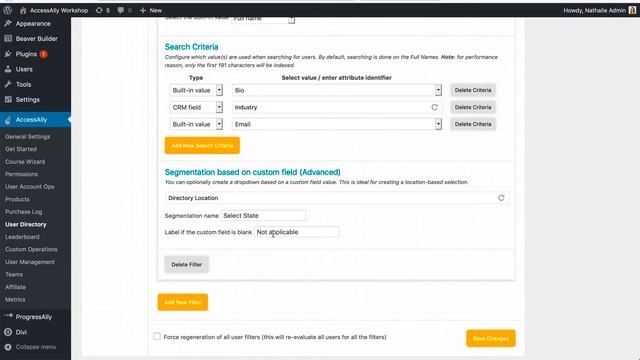The width and height of the screenshot is (640, 360).
Task: Open User Account Ops
Action: point(30,187)
